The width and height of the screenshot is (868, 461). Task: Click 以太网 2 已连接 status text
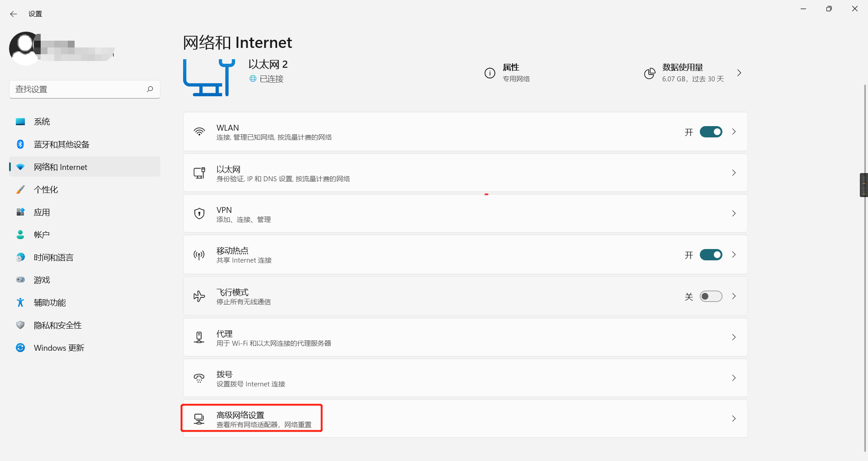pyautogui.click(x=268, y=71)
